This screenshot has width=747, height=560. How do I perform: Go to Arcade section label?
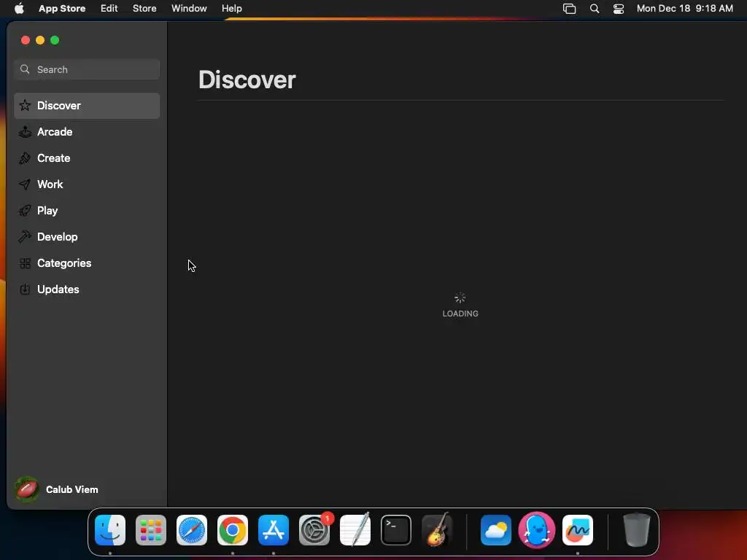[55, 132]
